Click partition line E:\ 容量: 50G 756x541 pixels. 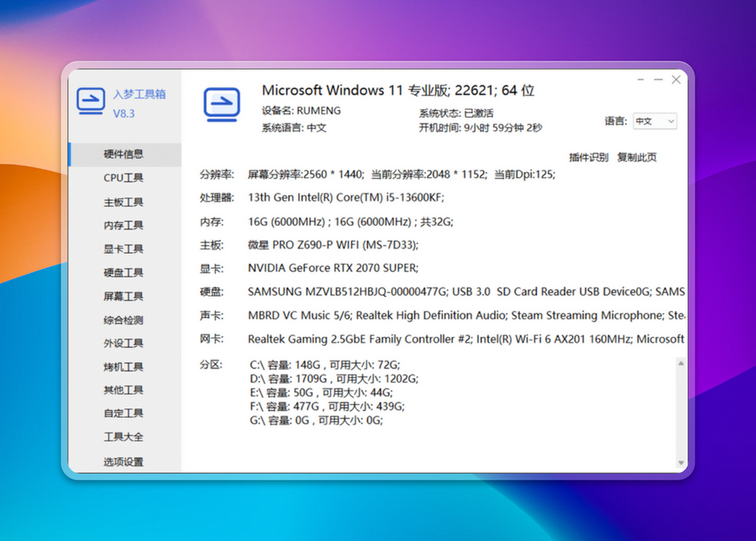tap(321, 392)
